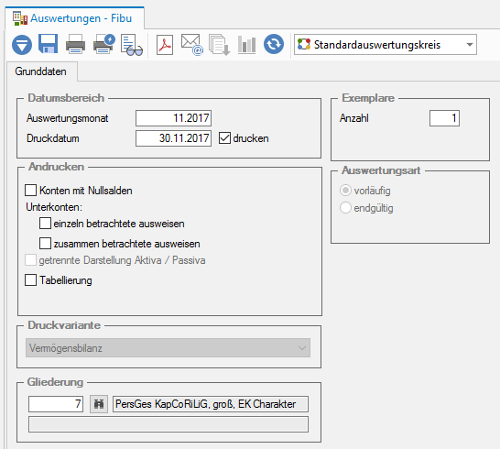This screenshot has width=500, height=449.
Task: Click the Anzahl label
Action: coord(354,118)
